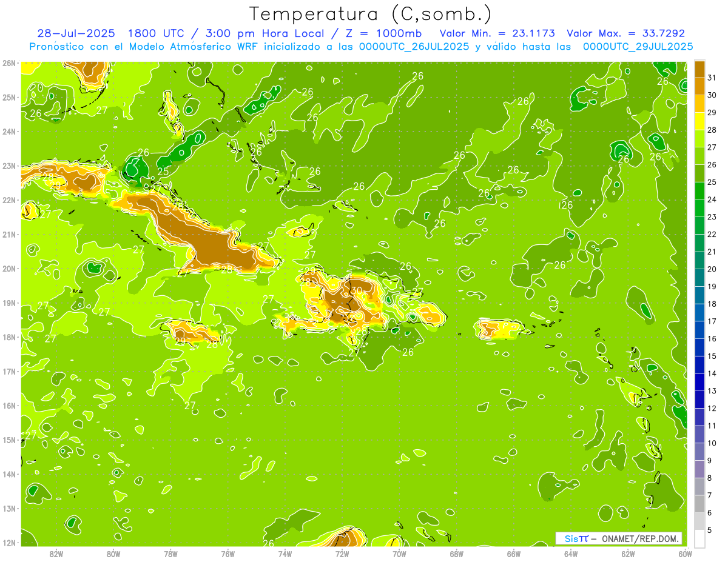This screenshot has width=728, height=562.
Task: Click the color scale label "20"
Action: pos(712,269)
